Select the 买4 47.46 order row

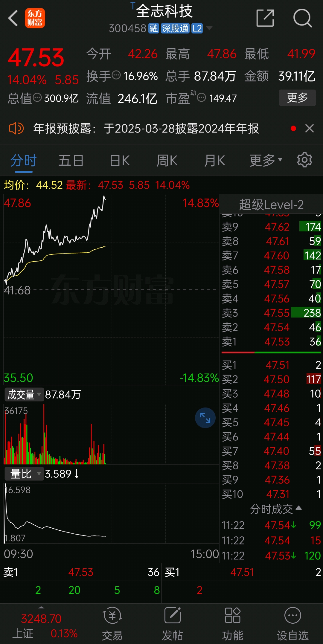tap(271, 408)
